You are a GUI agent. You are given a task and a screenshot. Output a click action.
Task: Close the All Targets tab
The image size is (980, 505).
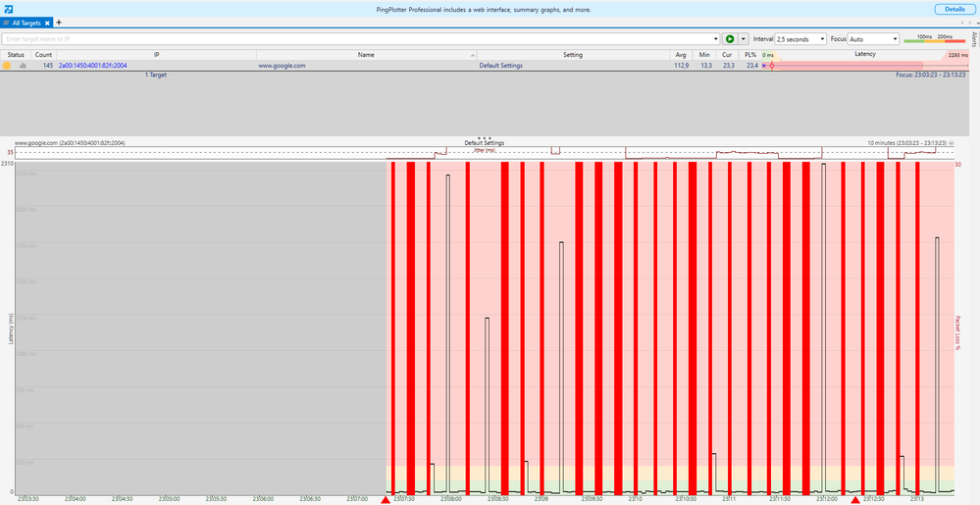(47, 24)
